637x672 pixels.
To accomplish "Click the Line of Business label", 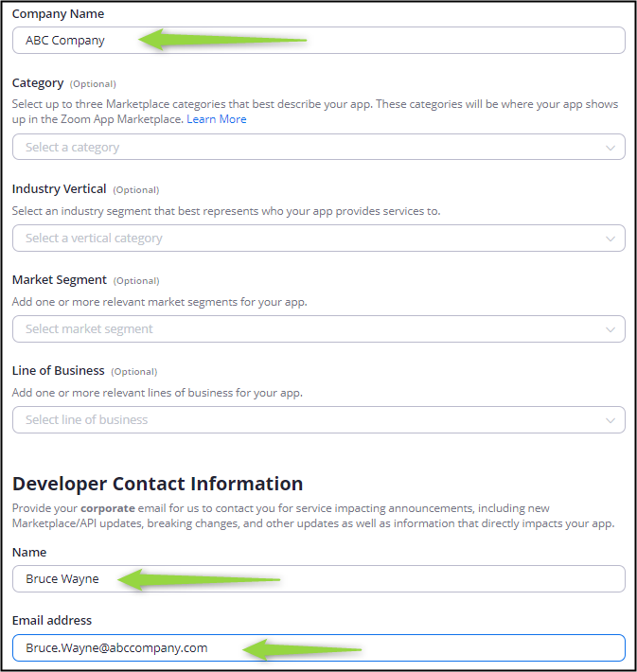I will pos(59,371).
